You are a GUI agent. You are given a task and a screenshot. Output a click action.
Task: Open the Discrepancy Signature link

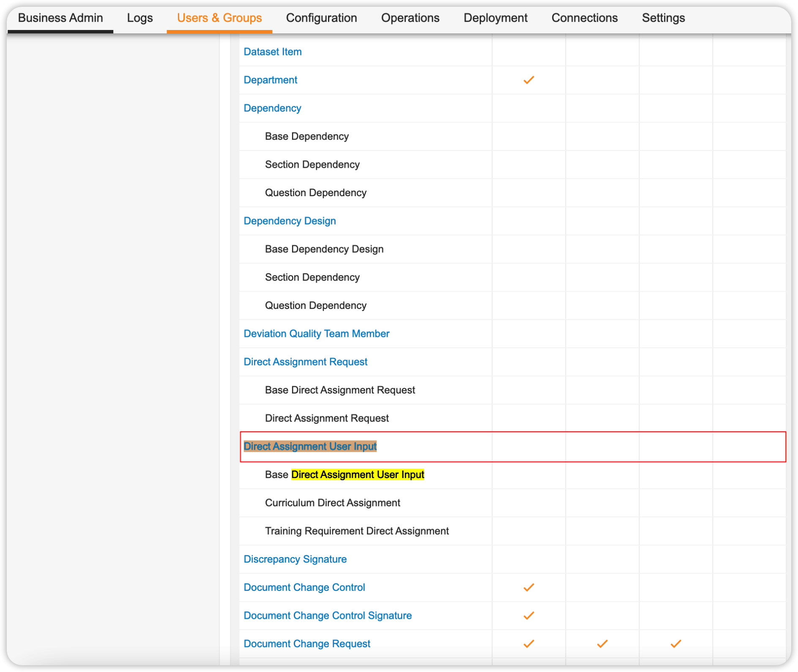tap(295, 559)
